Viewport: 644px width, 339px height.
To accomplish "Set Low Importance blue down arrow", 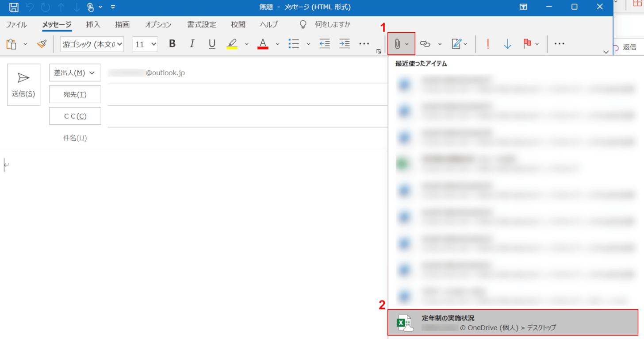I will [x=507, y=44].
